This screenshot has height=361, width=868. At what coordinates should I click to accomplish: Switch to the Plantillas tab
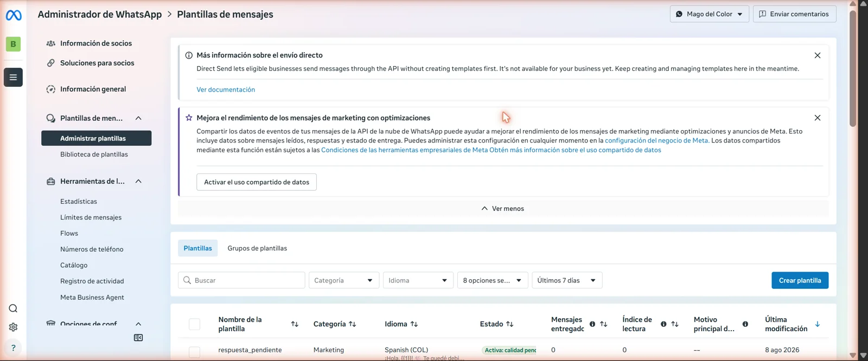198,248
